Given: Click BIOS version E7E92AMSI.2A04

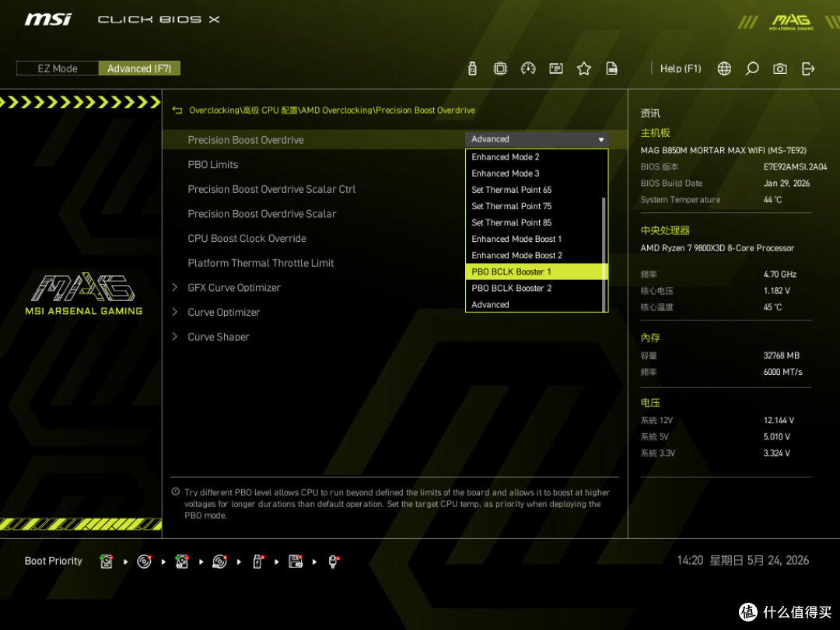Looking at the screenshot, I should 795,166.
